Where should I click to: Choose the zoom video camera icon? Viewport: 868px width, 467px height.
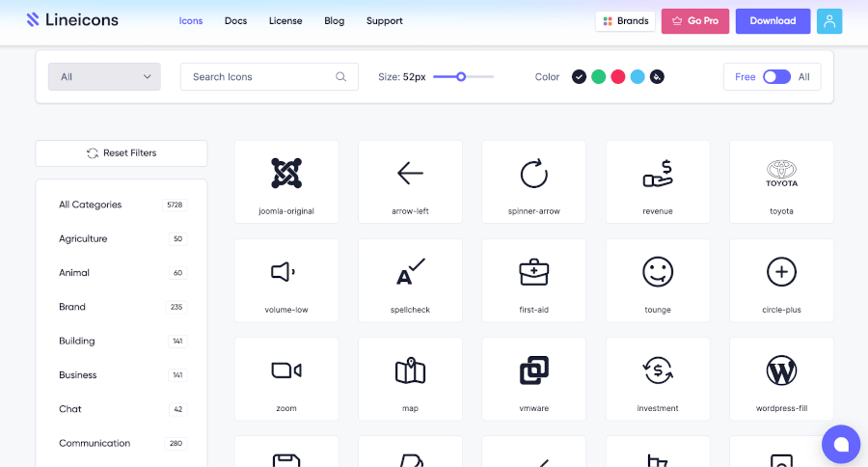pyautogui.click(x=286, y=379)
